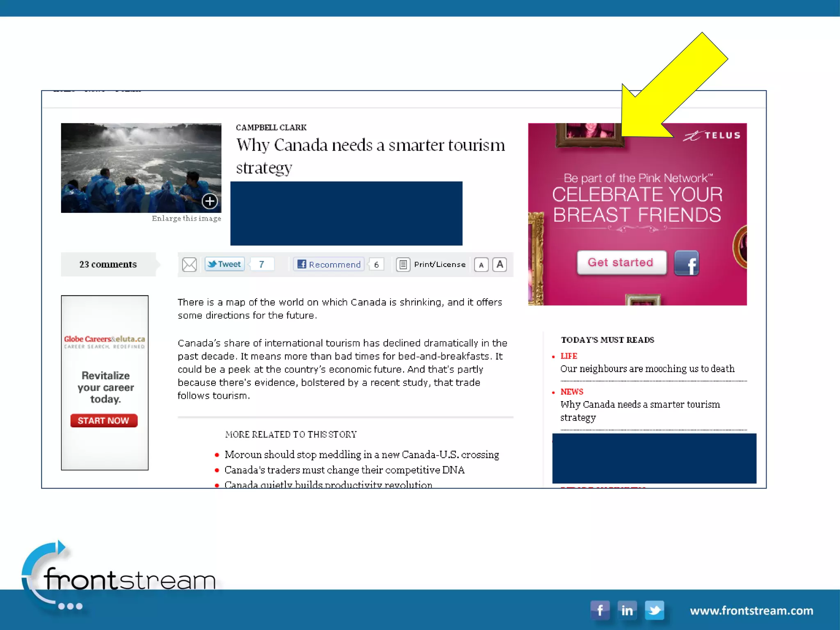Click LinkedIn icon in footer

click(x=627, y=610)
